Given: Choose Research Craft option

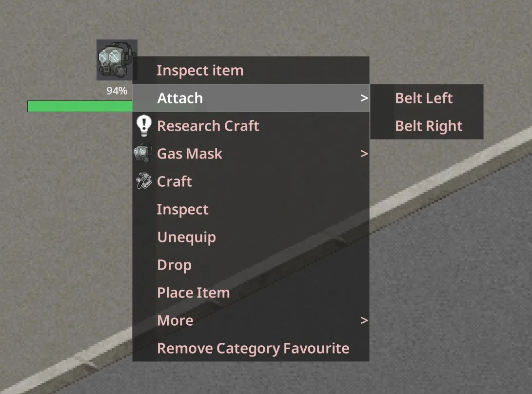Looking at the screenshot, I should pos(251,126).
